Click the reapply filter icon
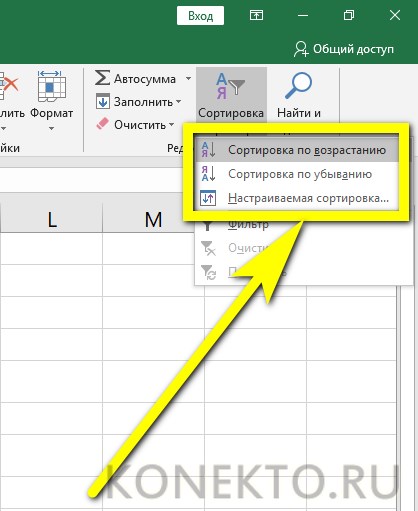The width and height of the screenshot is (418, 511). click(209, 272)
